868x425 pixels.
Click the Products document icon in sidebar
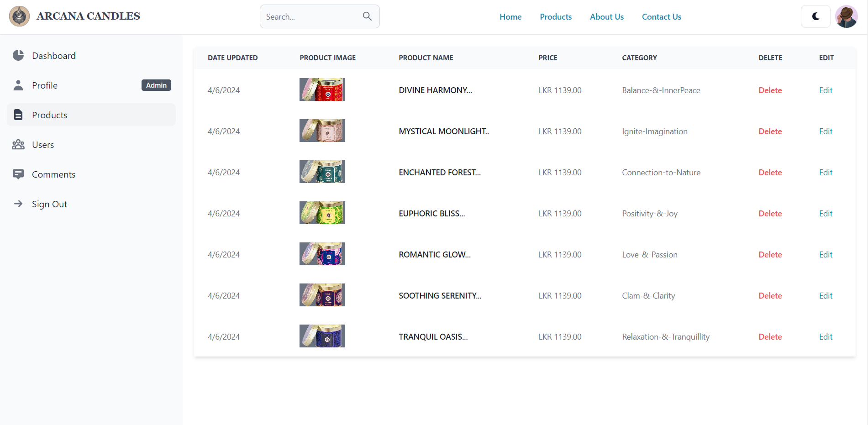(x=18, y=115)
